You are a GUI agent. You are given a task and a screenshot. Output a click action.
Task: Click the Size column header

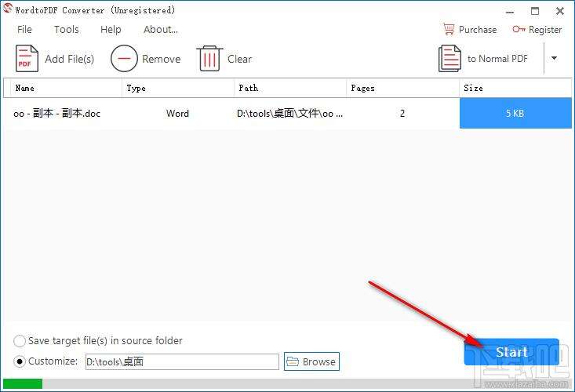[515, 88]
